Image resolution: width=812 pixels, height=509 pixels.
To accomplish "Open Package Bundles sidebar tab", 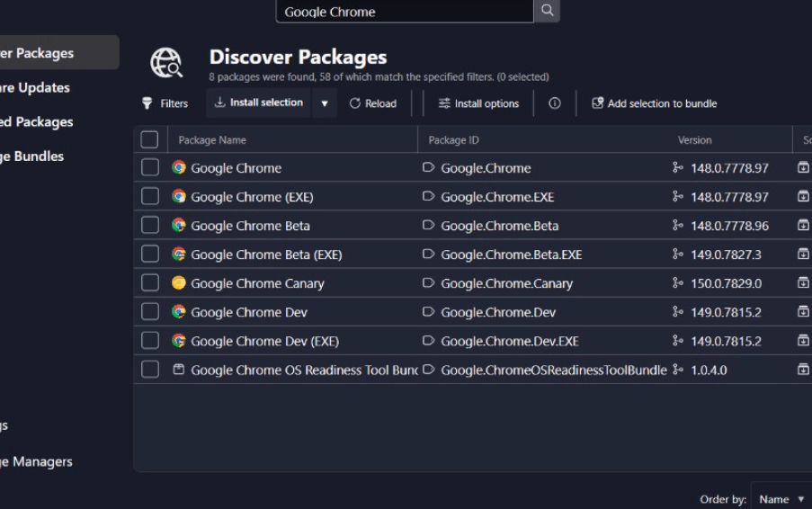I will click(x=31, y=156).
